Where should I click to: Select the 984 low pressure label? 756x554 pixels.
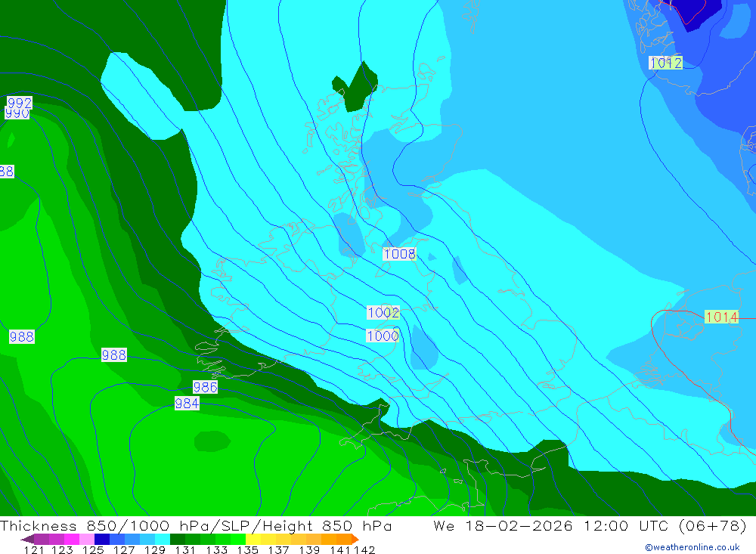click(x=187, y=403)
